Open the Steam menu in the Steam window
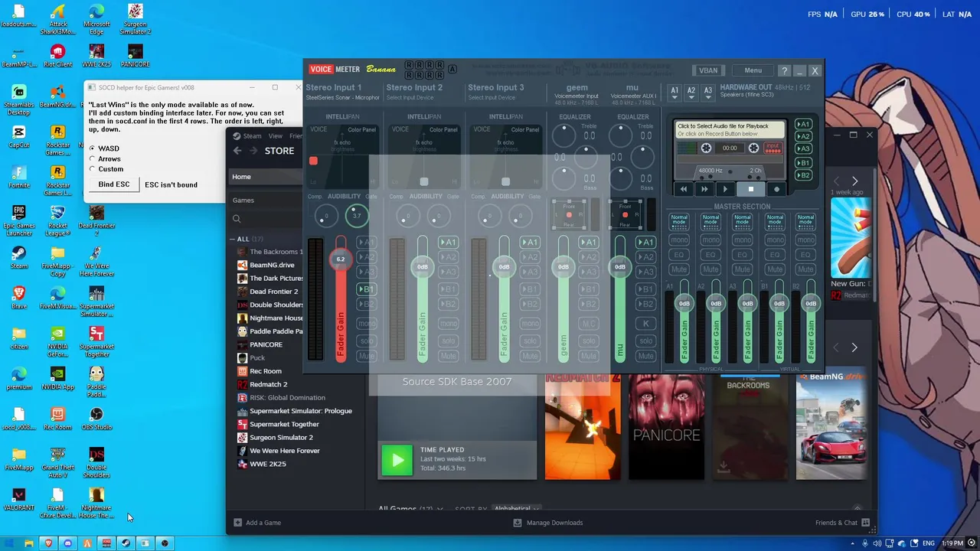This screenshot has height=551, width=980. pyautogui.click(x=252, y=136)
